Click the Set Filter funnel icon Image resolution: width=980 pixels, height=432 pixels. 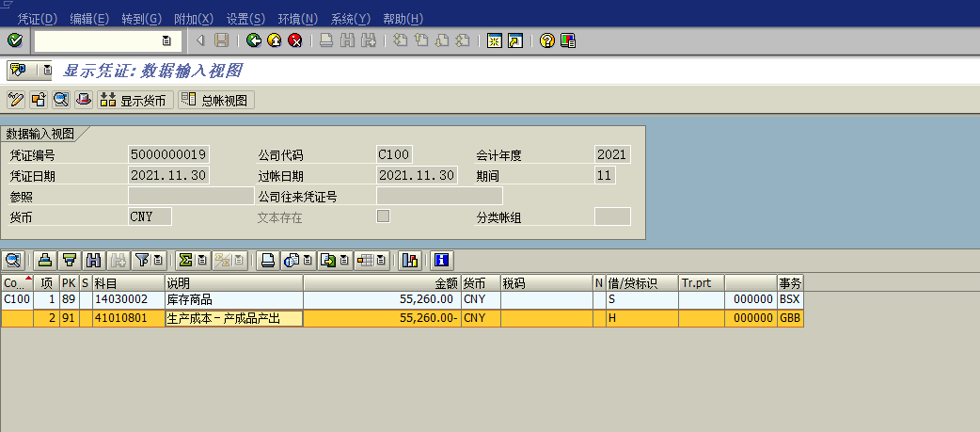pos(143,260)
